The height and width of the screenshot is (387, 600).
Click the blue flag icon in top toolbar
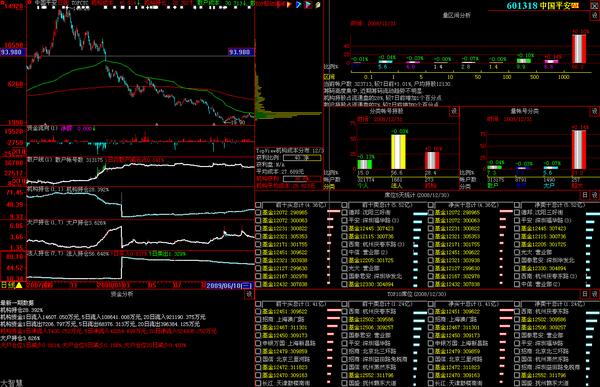(298, 5)
